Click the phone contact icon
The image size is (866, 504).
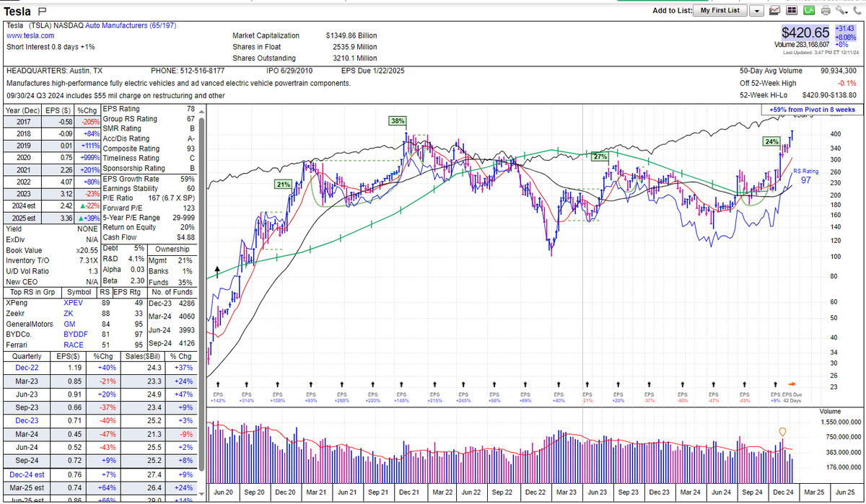point(858,11)
